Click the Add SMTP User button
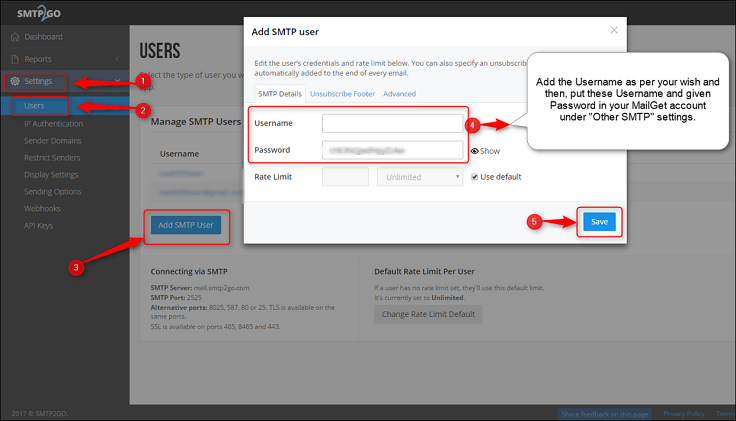 (x=186, y=225)
